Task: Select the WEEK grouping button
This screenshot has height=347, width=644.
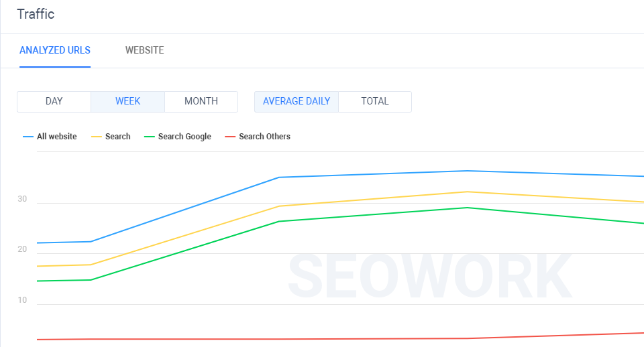Action: [127, 101]
